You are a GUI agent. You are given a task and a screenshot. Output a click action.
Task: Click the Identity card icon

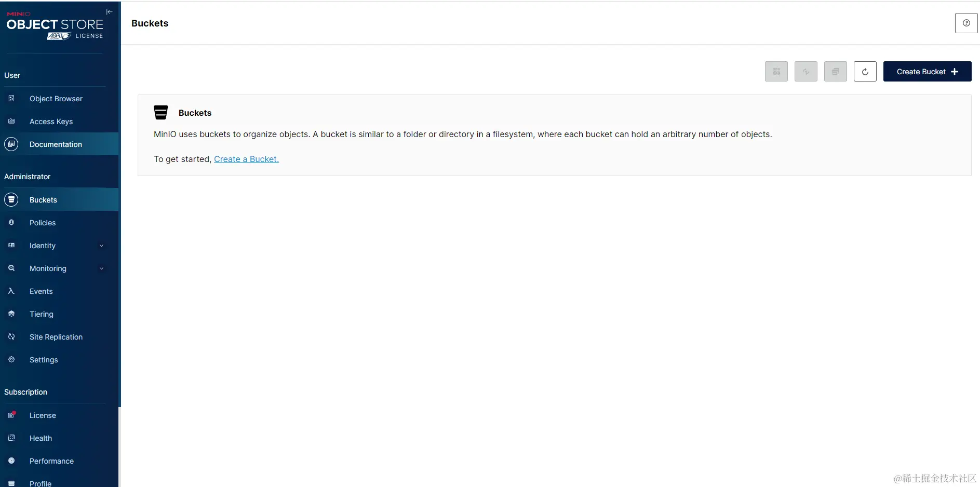click(11, 245)
